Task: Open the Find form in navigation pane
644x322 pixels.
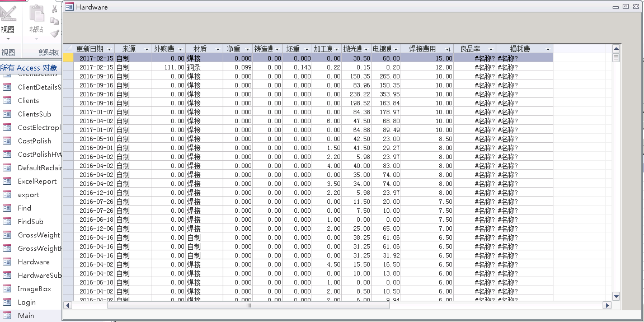Action: 25,208
